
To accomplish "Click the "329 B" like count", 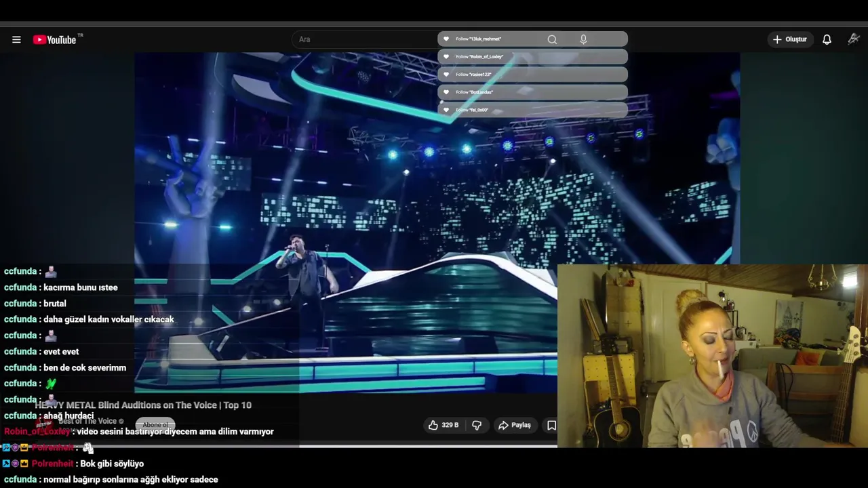I will click(450, 425).
